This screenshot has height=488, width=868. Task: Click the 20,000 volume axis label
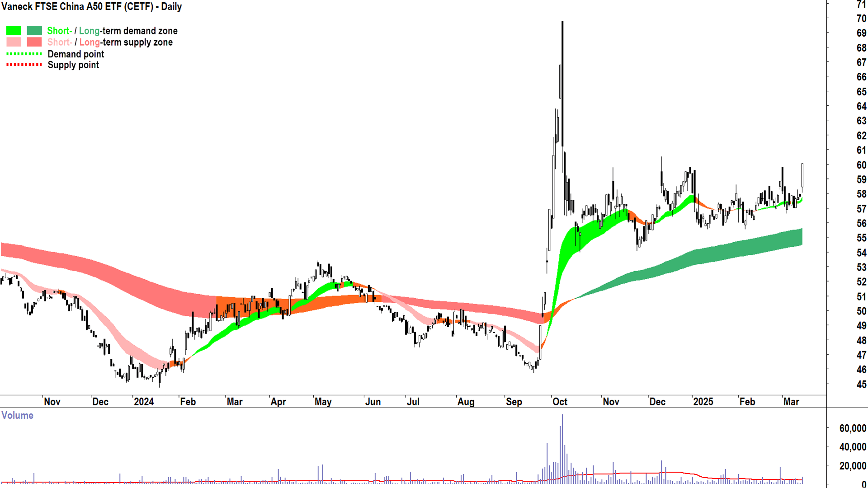[853, 466]
